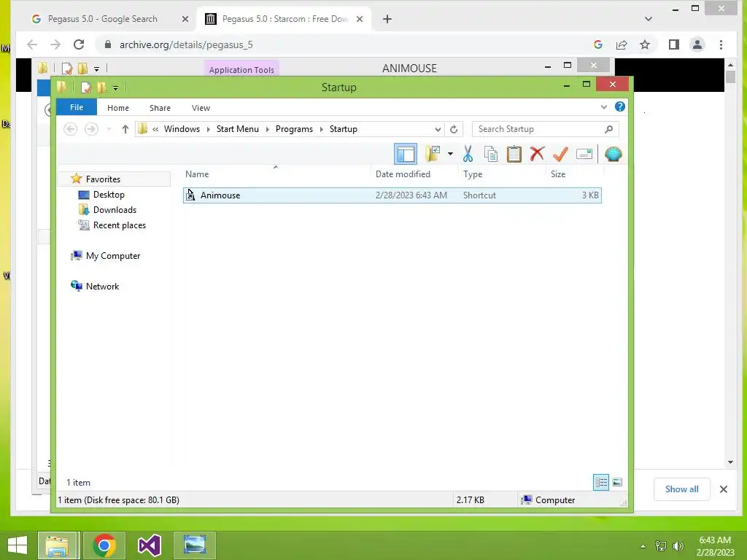This screenshot has width=747, height=560.
Task: Open the Chrome profile avatar
Action: [x=697, y=44]
